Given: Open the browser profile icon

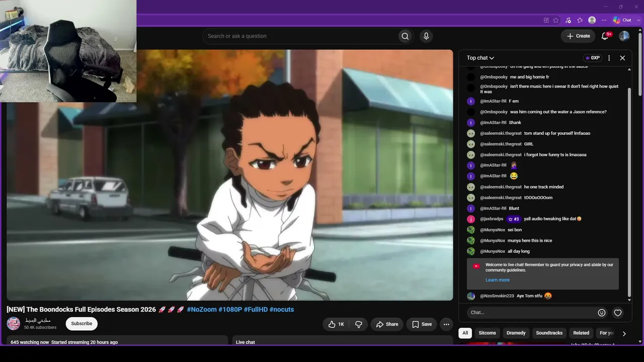Looking at the screenshot, I should pos(592,20).
